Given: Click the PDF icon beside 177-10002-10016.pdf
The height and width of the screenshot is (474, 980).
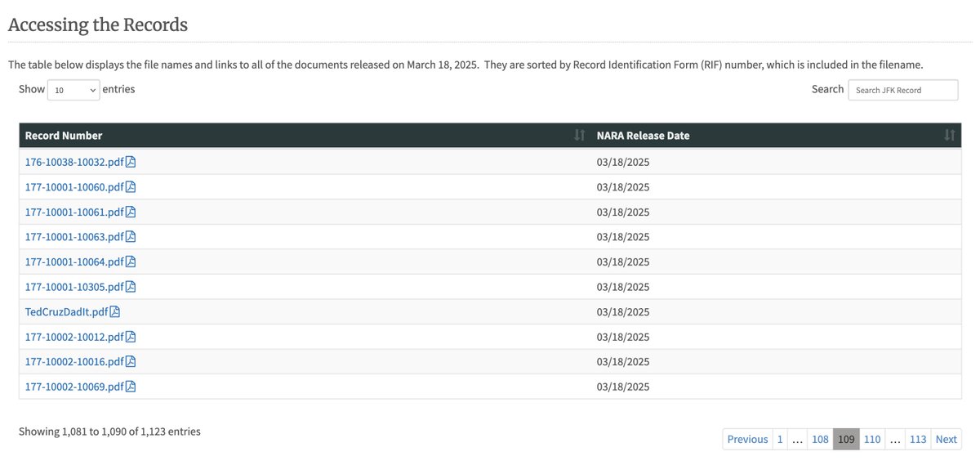Looking at the screenshot, I should point(131,361).
